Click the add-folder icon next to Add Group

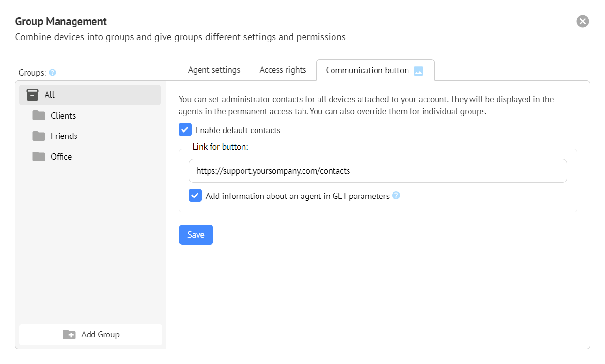(x=69, y=334)
